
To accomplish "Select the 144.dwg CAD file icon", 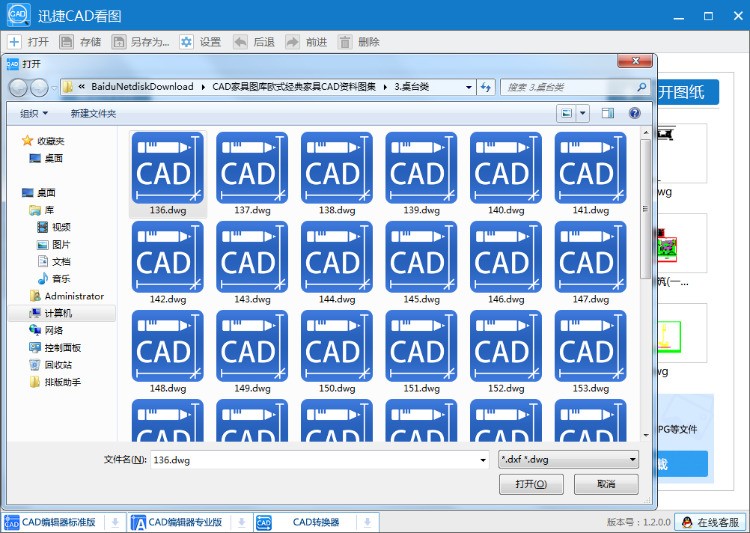I will [337, 257].
